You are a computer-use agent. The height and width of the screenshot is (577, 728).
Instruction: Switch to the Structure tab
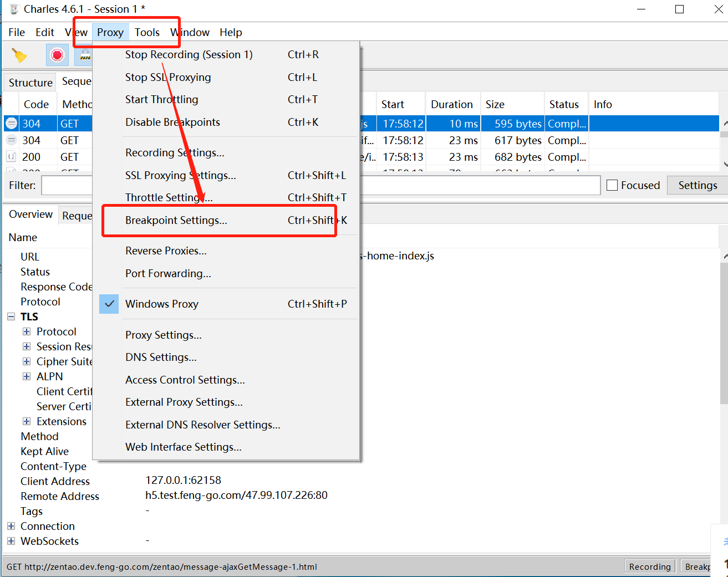pos(30,82)
